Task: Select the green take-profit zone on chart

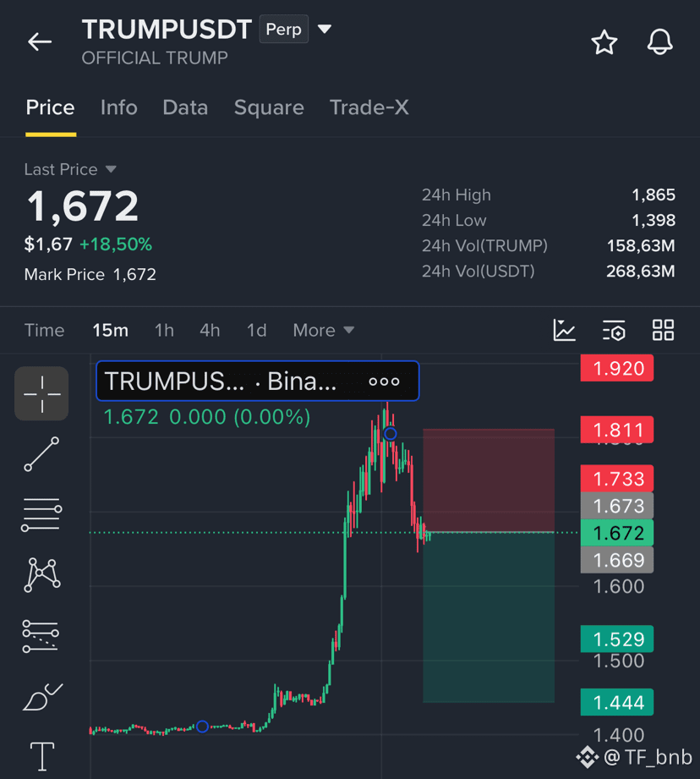Action: [489, 617]
